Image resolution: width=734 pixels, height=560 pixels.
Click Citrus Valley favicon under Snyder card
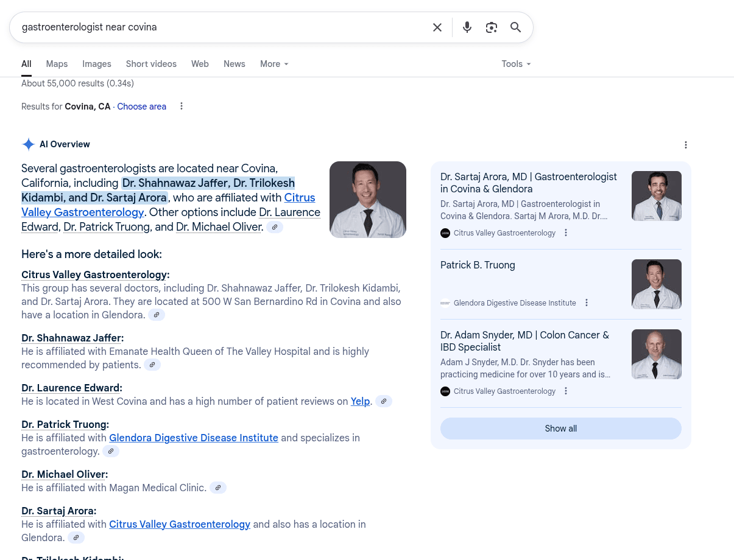(445, 391)
